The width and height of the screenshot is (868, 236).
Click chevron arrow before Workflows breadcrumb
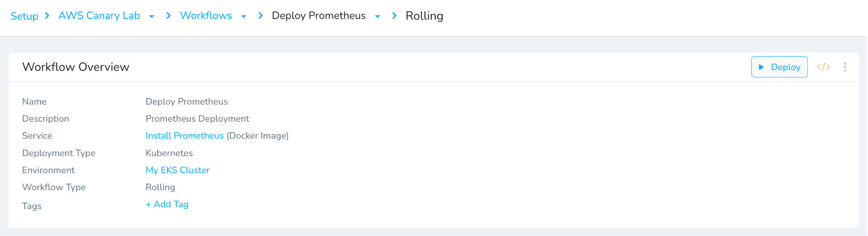[x=168, y=16]
